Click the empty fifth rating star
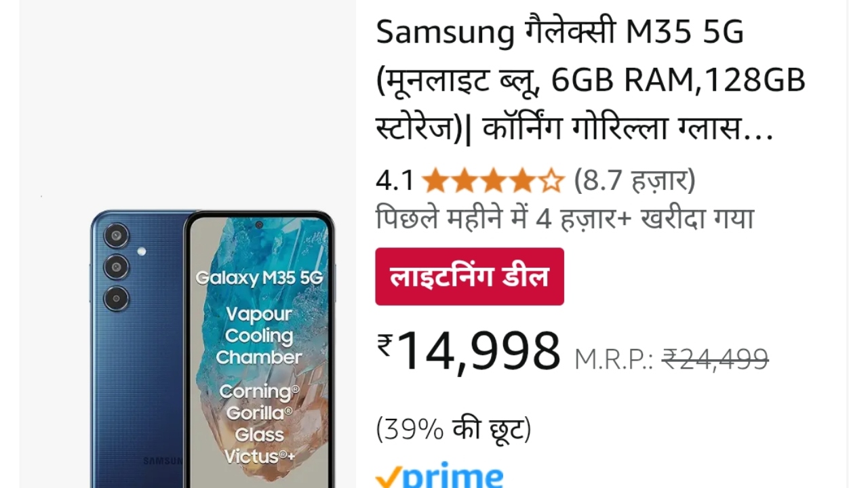 pos(552,182)
